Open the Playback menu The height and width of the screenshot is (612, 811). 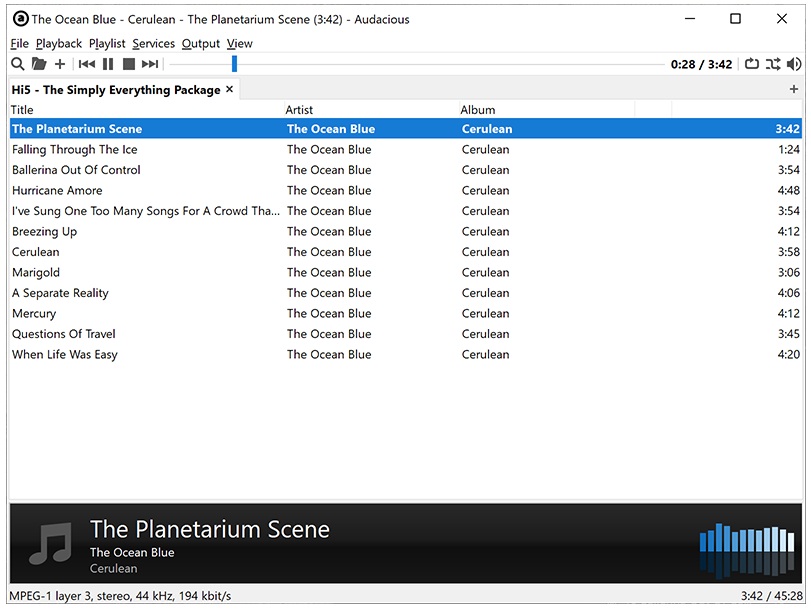59,43
